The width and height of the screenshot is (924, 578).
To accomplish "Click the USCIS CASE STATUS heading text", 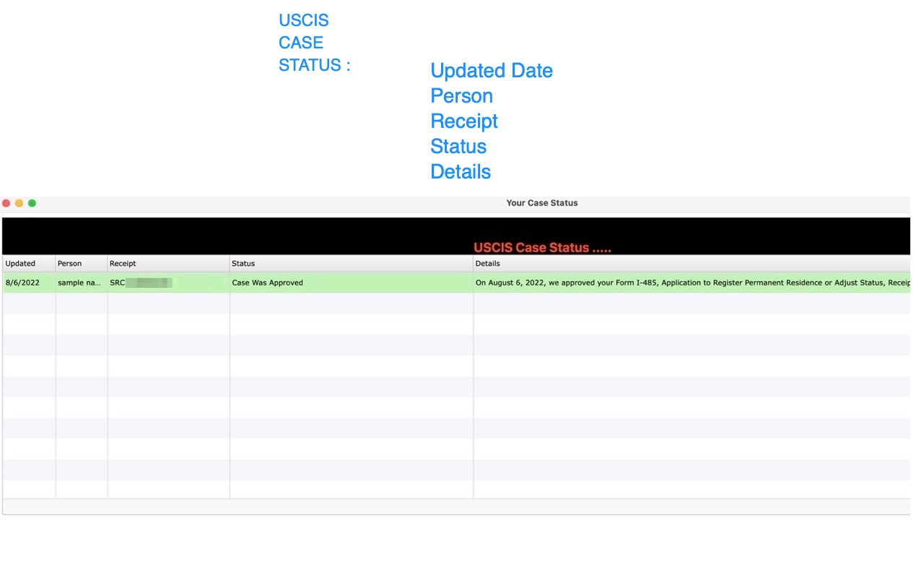I will 304,42.
